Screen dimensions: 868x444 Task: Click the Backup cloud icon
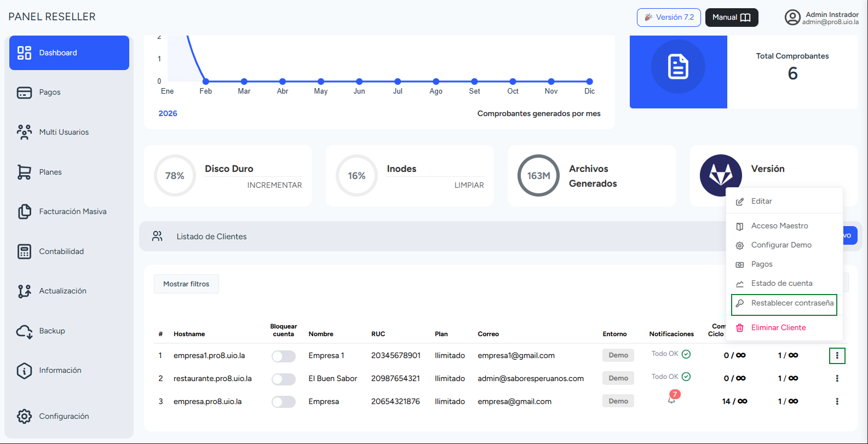[24, 331]
